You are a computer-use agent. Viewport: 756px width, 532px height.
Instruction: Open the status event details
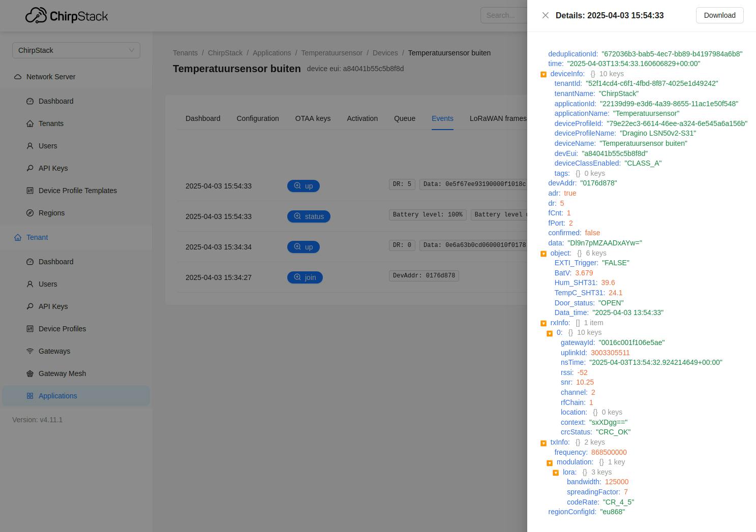[x=309, y=216]
